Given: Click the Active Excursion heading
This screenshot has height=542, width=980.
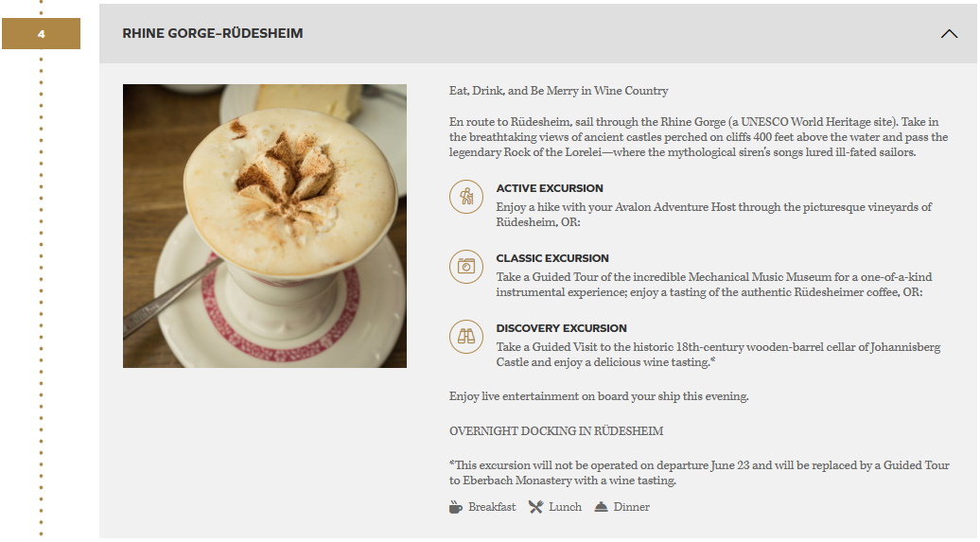Looking at the screenshot, I should click(x=550, y=188).
